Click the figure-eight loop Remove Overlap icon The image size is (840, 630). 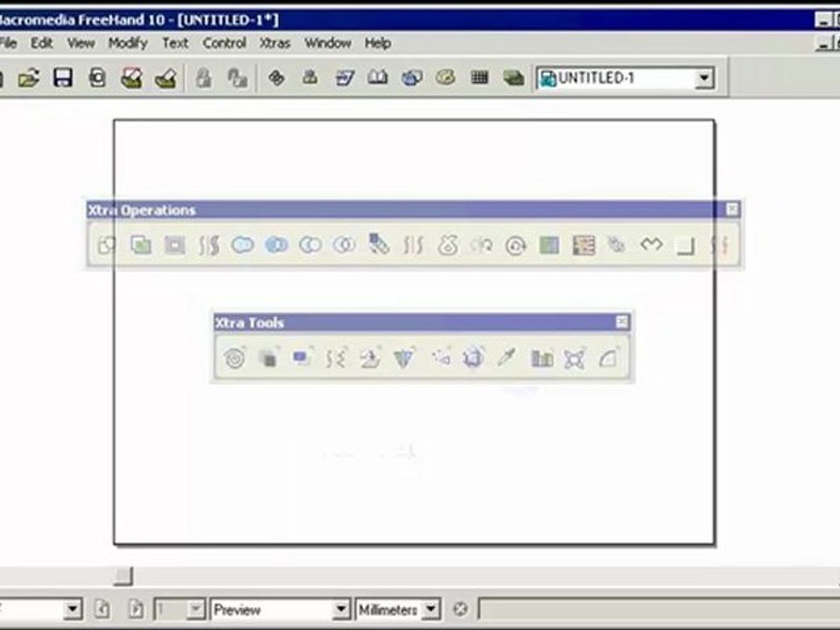pyautogui.click(x=448, y=245)
